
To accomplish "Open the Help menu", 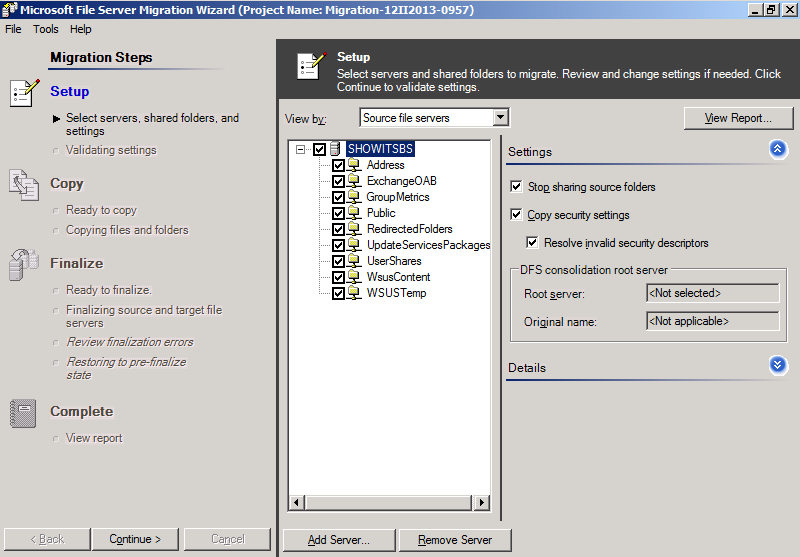I will 81,29.
